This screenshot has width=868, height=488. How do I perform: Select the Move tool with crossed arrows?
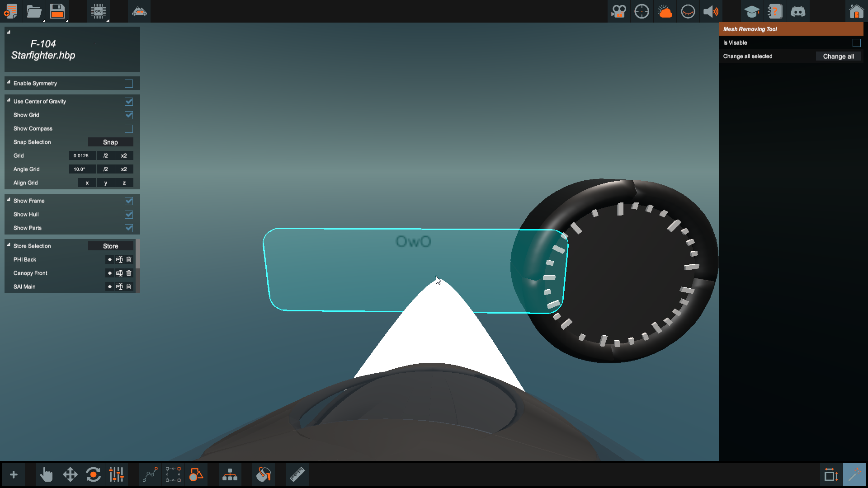(x=70, y=475)
